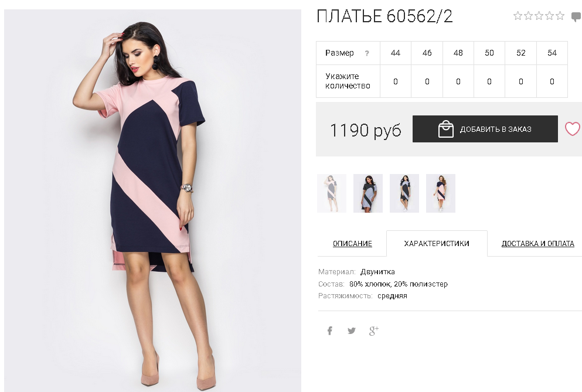Image resolution: width=582 pixels, height=392 pixels.
Task: Share via Google Plus icon
Action: pyautogui.click(x=373, y=330)
